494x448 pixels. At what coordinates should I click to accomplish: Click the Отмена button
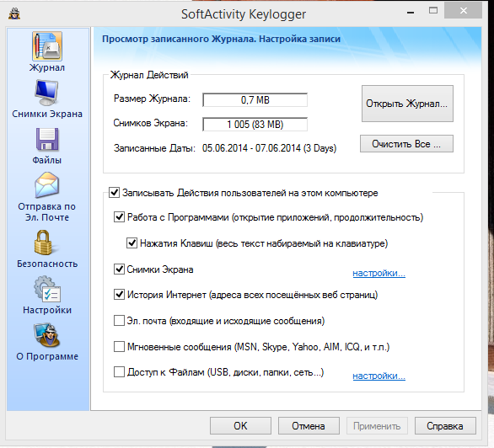pos(309,425)
